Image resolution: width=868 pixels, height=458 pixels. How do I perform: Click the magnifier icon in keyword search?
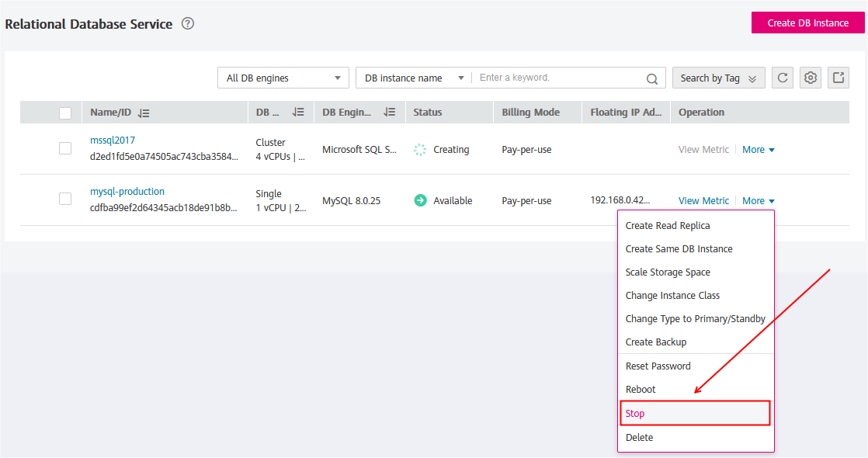click(x=651, y=78)
